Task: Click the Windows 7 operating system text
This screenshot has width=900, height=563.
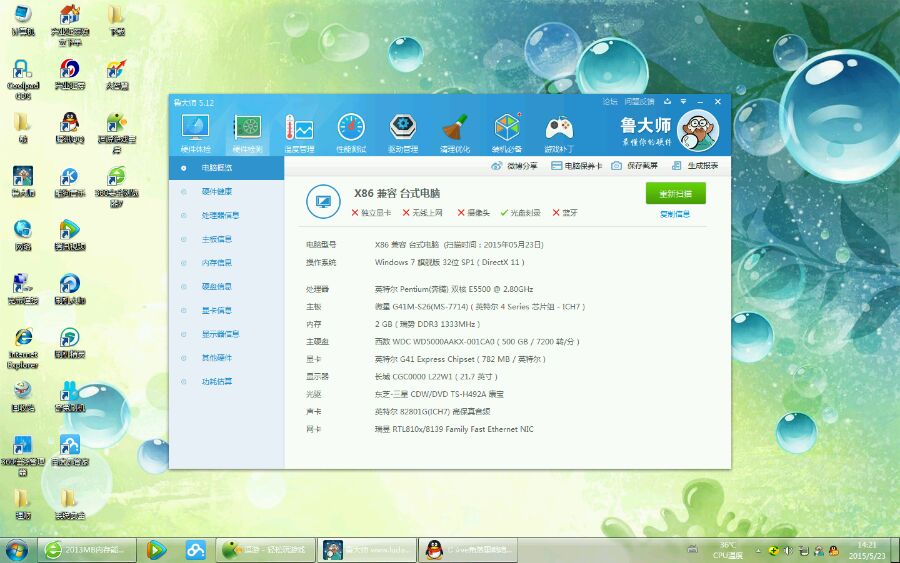Action: [x=449, y=262]
